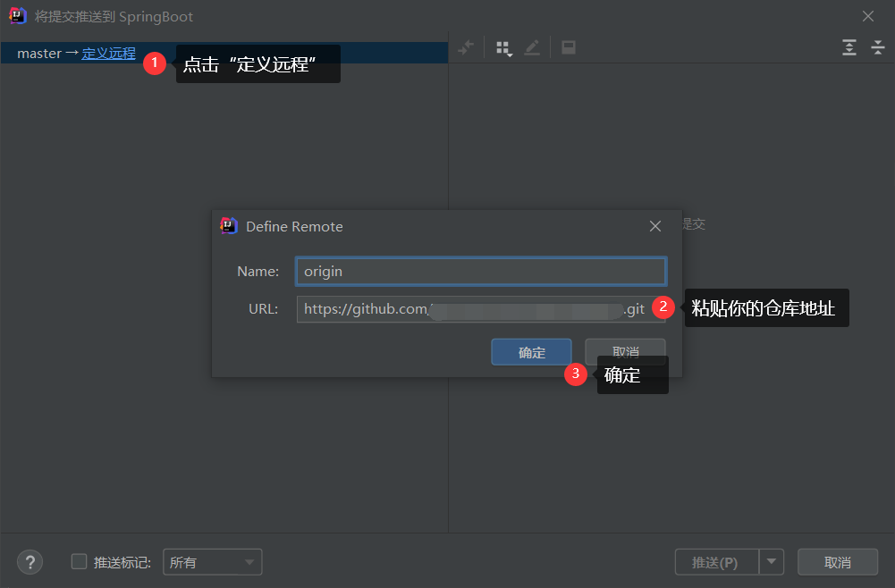This screenshot has height=588, width=895.
Task: Click the expand all icon
Action: (x=849, y=47)
